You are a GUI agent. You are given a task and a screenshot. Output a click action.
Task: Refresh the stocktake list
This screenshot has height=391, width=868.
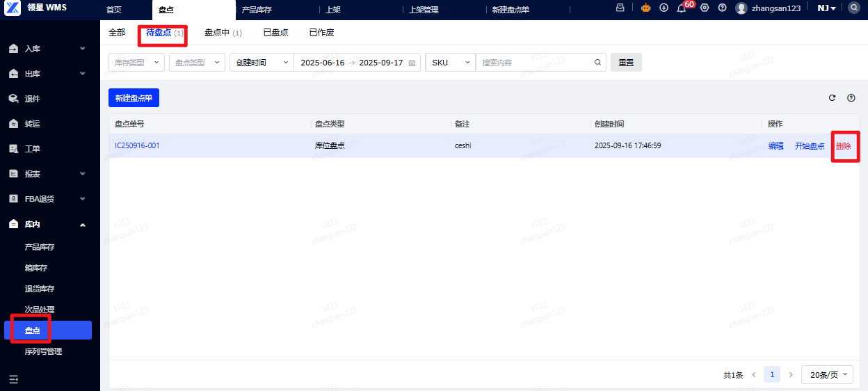click(832, 98)
